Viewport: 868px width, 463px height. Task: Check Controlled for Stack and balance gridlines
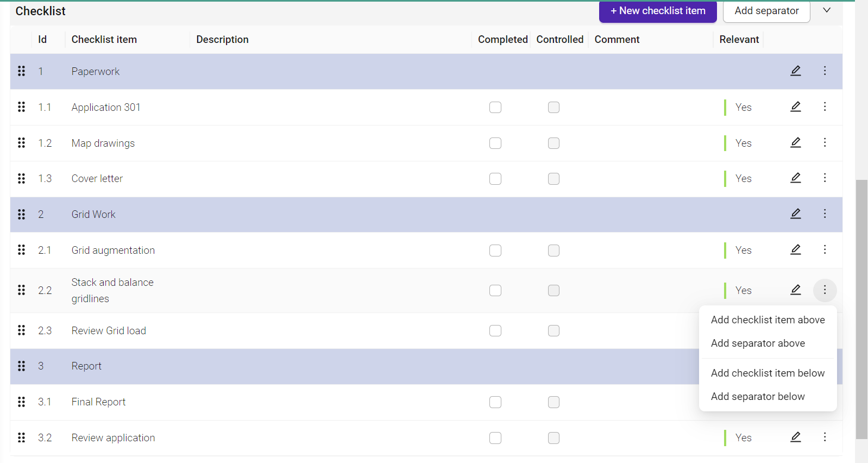click(x=553, y=290)
